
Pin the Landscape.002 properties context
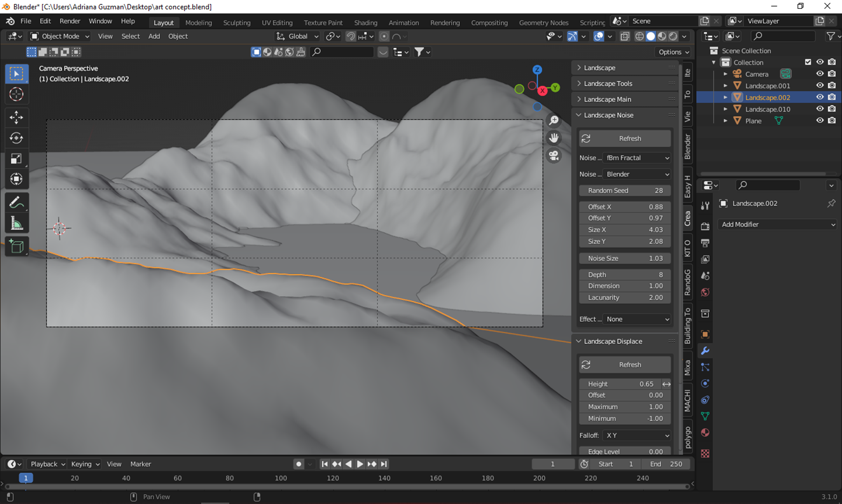pyautogui.click(x=831, y=203)
